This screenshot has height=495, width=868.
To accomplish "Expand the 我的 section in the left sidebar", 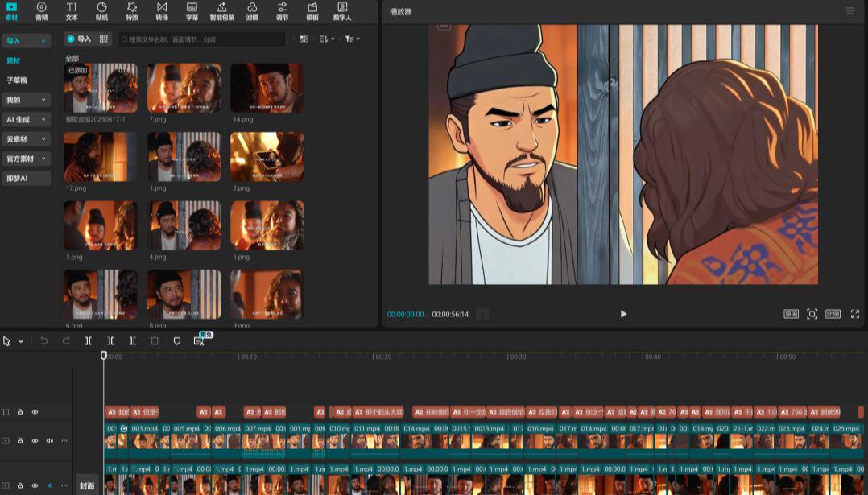I will tap(26, 99).
